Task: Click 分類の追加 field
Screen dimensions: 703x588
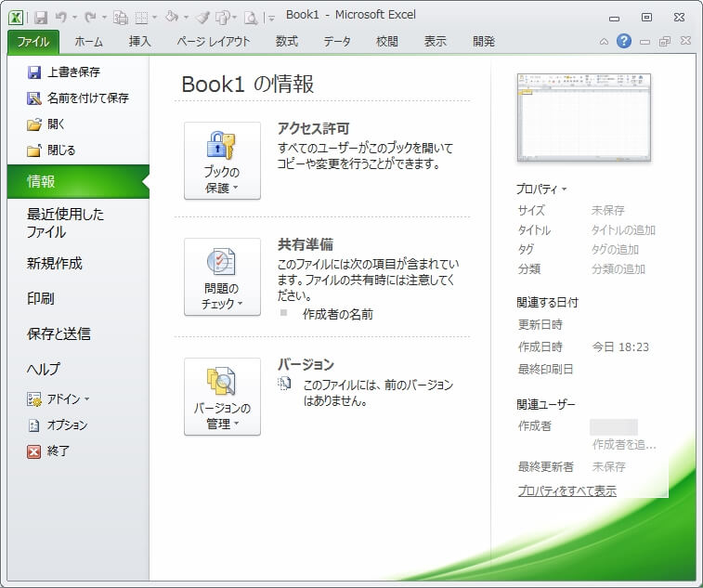Action: click(x=618, y=269)
